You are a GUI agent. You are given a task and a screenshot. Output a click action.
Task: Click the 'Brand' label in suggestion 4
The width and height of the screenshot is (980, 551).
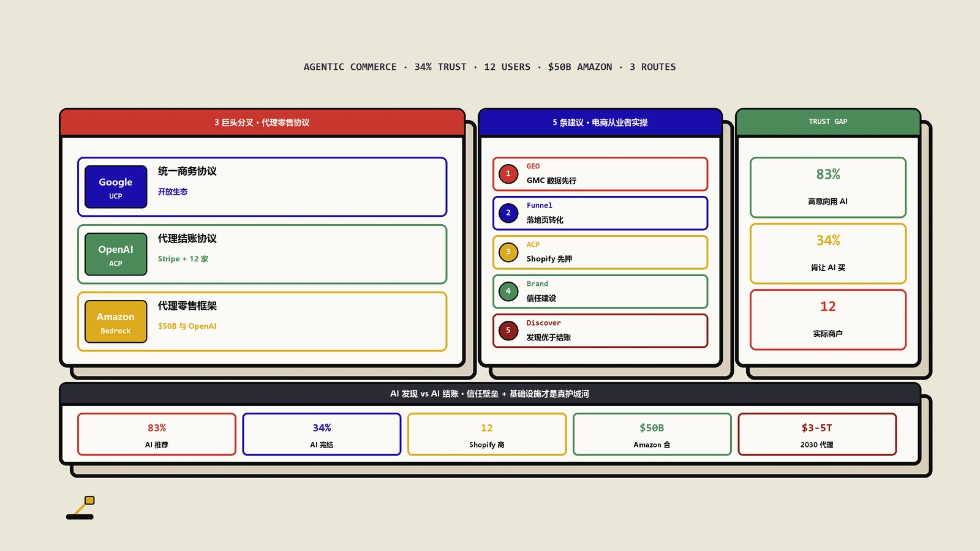(x=538, y=284)
